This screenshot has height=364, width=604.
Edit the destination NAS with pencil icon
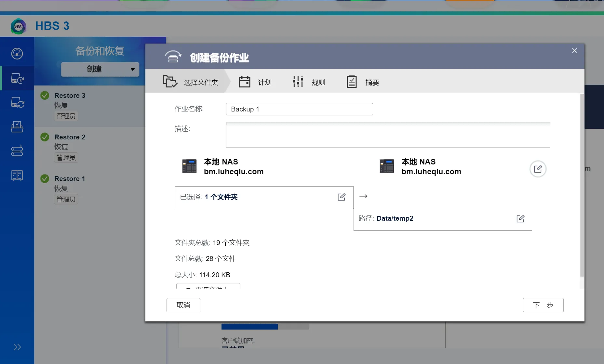click(538, 169)
